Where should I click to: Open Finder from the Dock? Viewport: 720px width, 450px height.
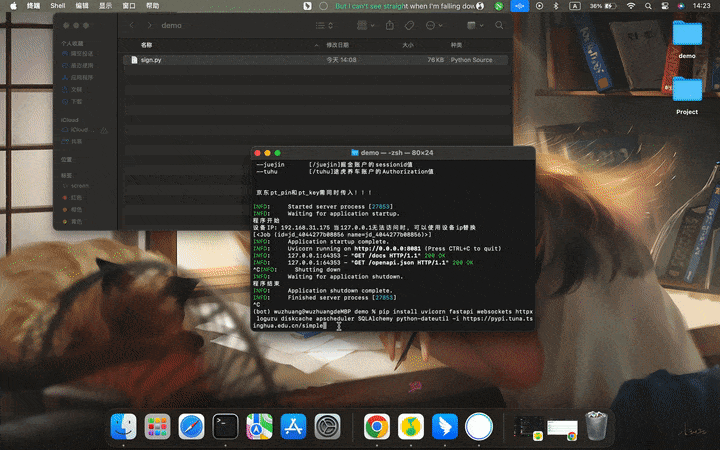click(x=124, y=427)
